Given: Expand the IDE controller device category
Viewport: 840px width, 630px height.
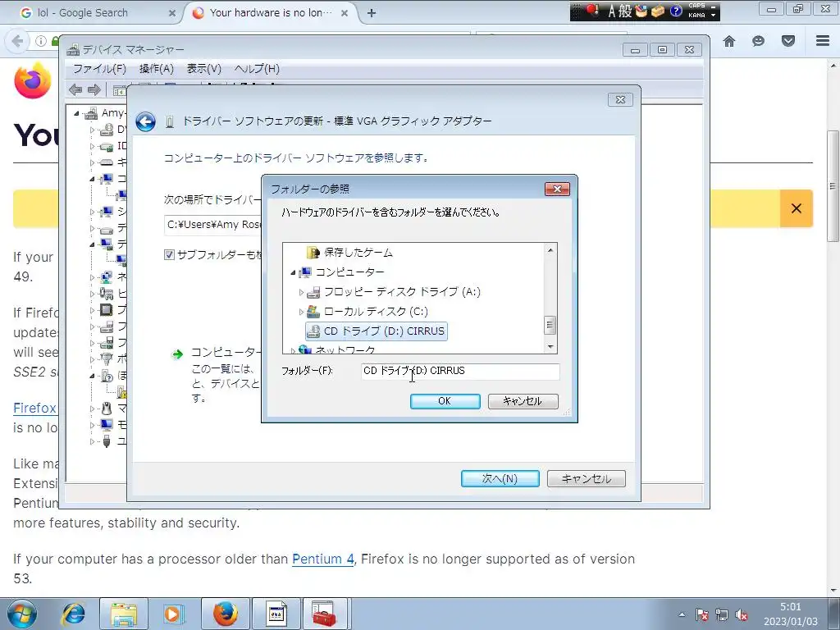Looking at the screenshot, I should [92, 146].
